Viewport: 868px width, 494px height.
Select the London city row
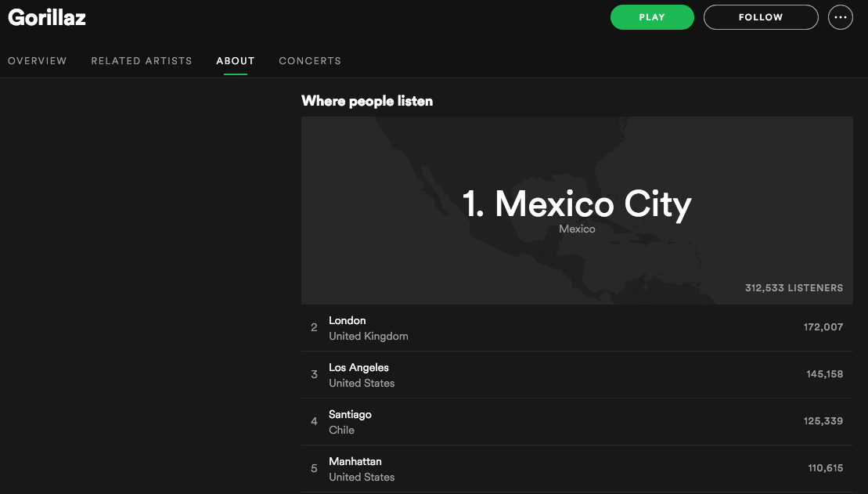point(577,328)
